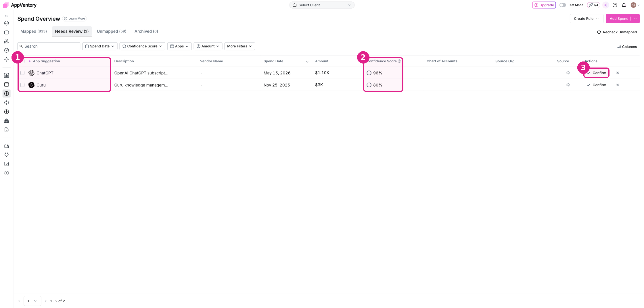The width and height of the screenshot is (644, 308).
Task: Click the AppVentory logo
Action: pyautogui.click(x=20, y=5)
